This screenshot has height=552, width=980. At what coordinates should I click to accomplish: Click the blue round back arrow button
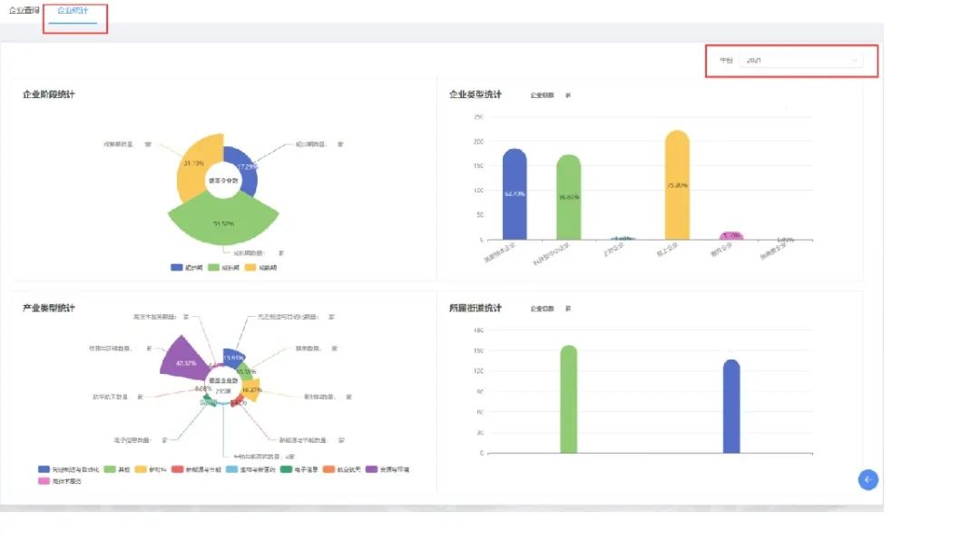click(x=867, y=480)
